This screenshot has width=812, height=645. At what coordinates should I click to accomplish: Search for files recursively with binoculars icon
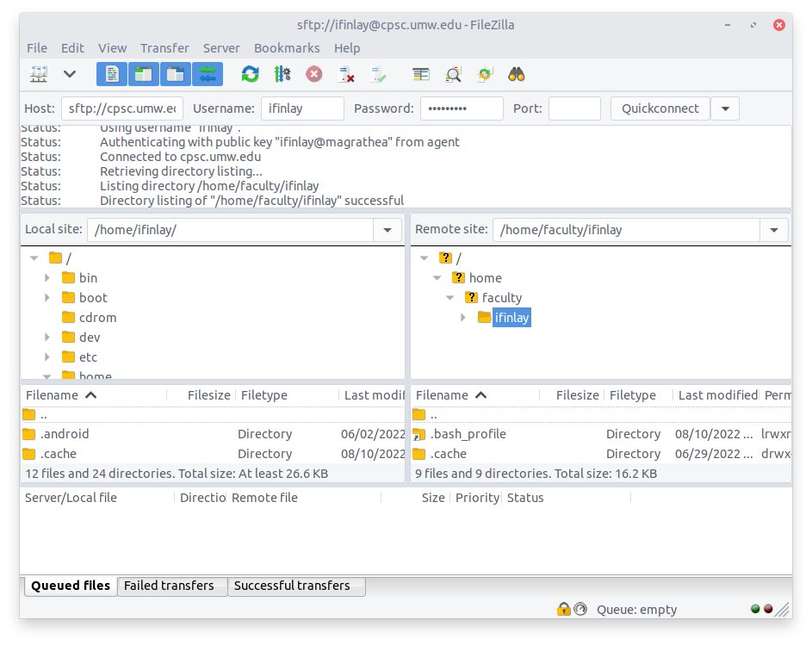coord(517,74)
